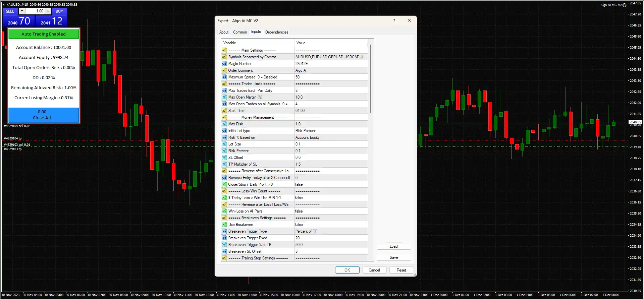Viewport: 644px width, 299px height.
Task: Click the Max Open Margin decimal icon
Action: coord(224,97)
